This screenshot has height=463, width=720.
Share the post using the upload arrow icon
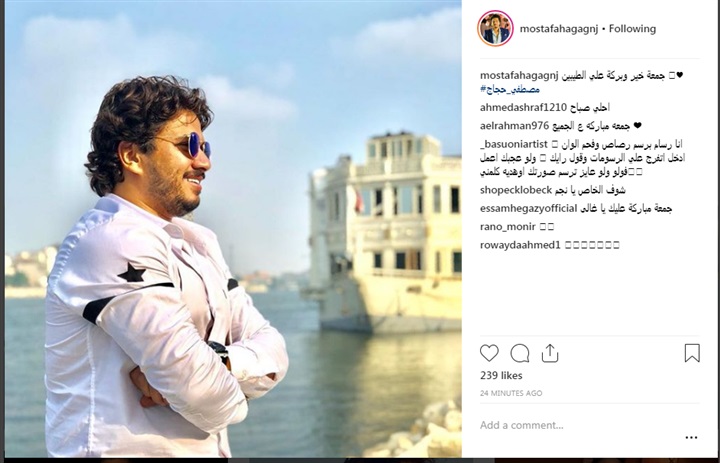pyautogui.click(x=550, y=353)
